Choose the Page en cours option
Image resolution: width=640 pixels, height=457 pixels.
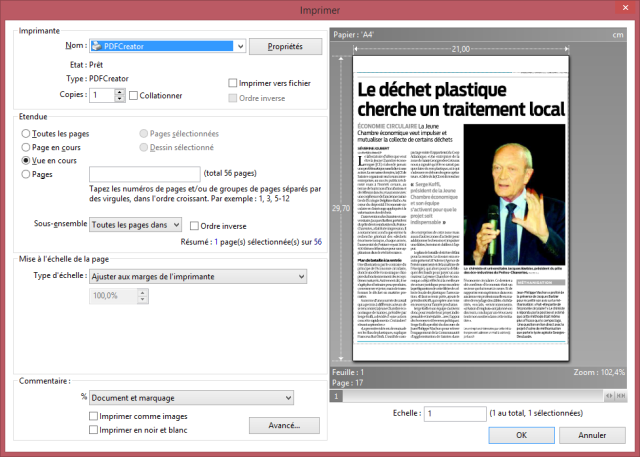click(26, 146)
